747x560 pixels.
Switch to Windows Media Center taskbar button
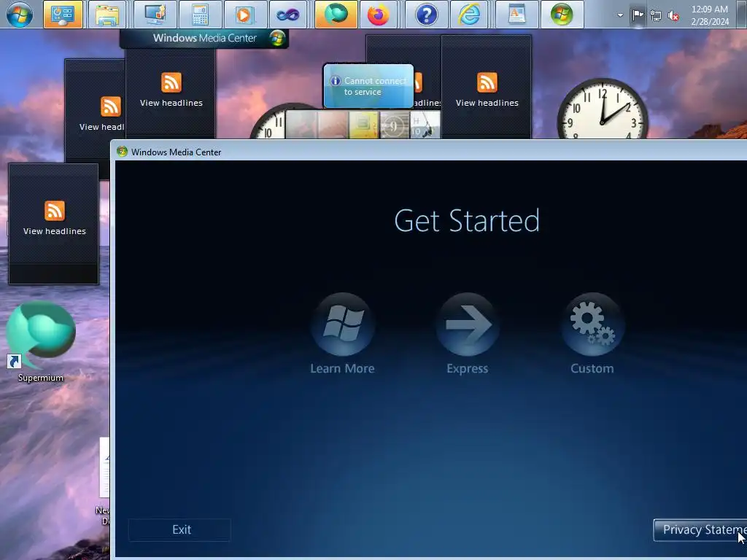coord(562,15)
